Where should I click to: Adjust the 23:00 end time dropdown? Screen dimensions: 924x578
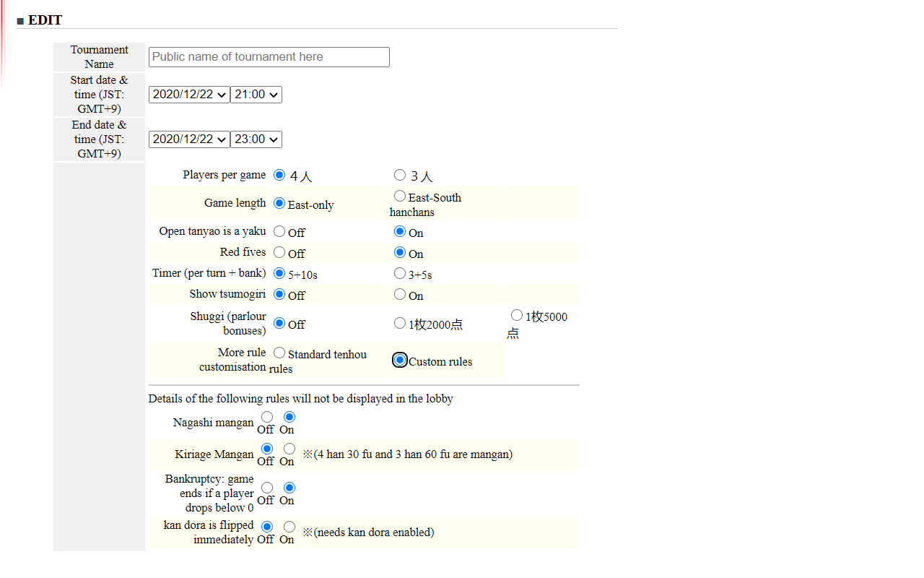(x=256, y=139)
